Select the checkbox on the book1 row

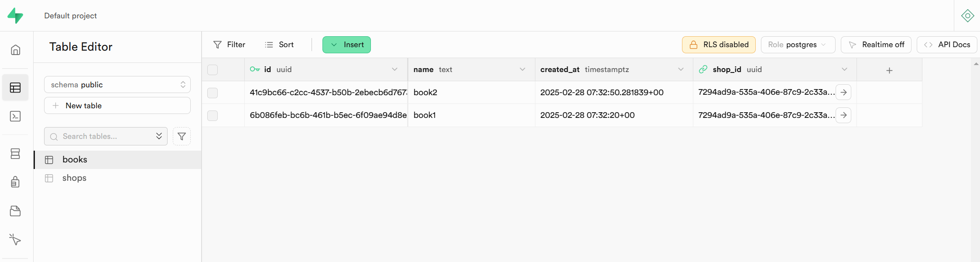(212, 115)
